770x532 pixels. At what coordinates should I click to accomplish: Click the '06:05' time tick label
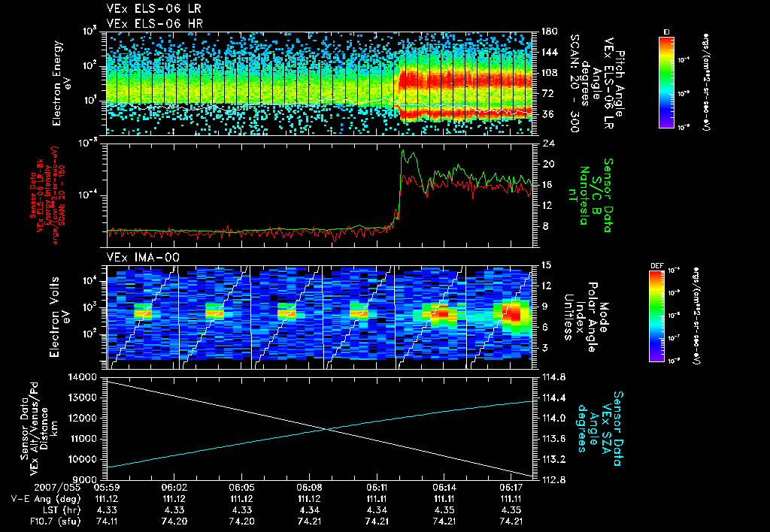tap(241, 488)
